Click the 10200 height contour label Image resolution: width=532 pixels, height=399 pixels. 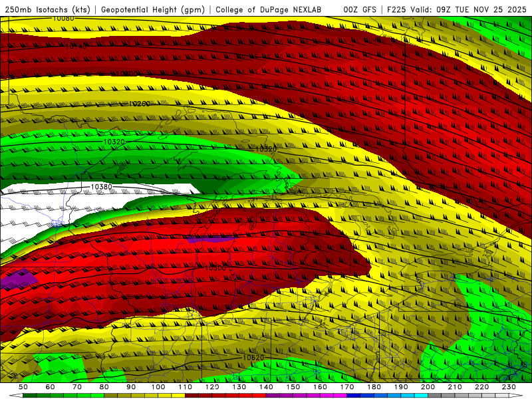coord(127,74)
